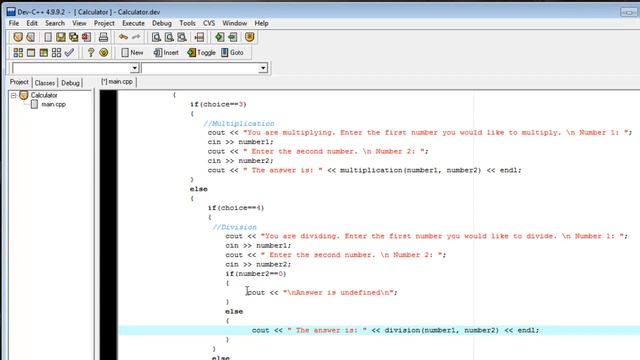This screenshot has width=640, height=360.
Task: Open the Project menu
Action: coord(104,23)
